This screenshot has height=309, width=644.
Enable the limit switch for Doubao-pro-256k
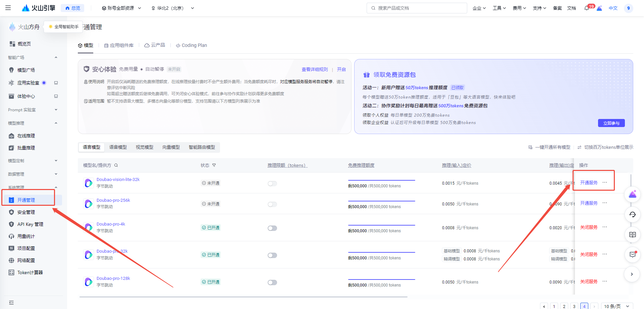[x=272, y=204]
